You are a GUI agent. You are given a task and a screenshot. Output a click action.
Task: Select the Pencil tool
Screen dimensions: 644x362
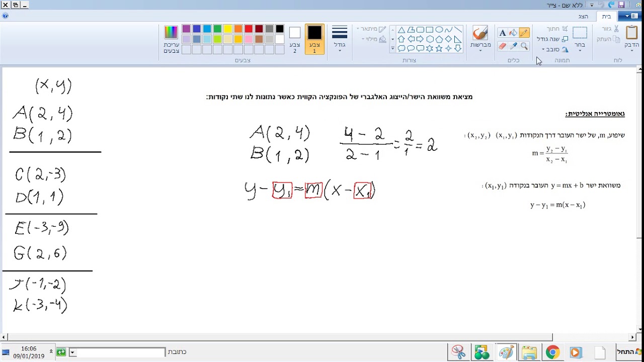(524, 33)
